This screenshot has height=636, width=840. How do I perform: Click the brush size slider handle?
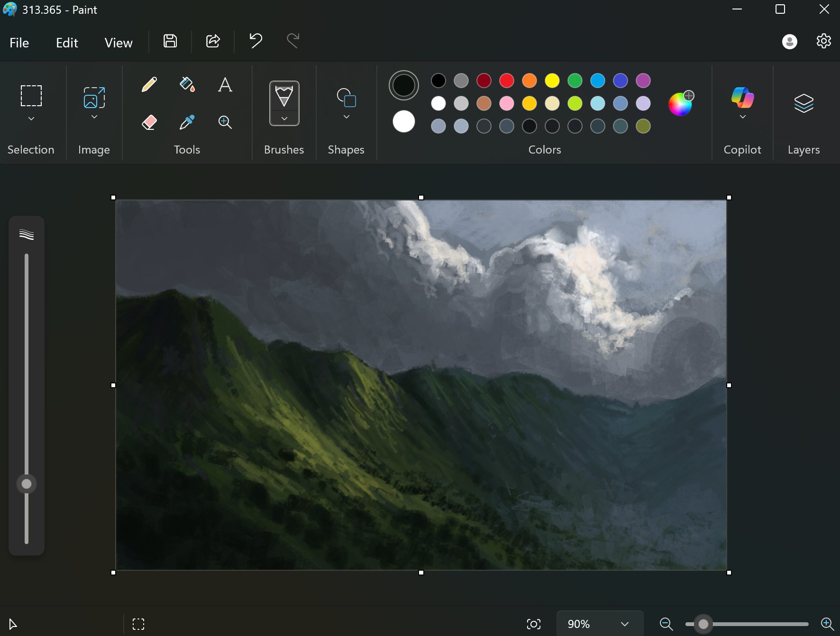pos(27,484)
